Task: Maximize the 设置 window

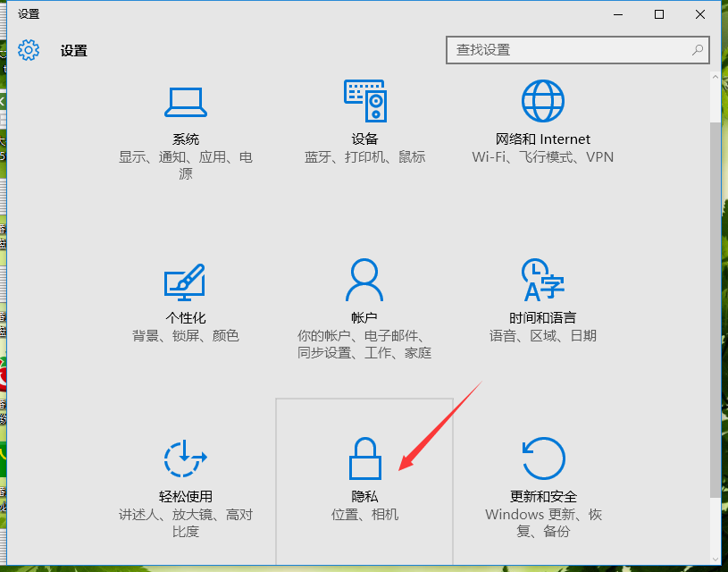Action: 659,14
